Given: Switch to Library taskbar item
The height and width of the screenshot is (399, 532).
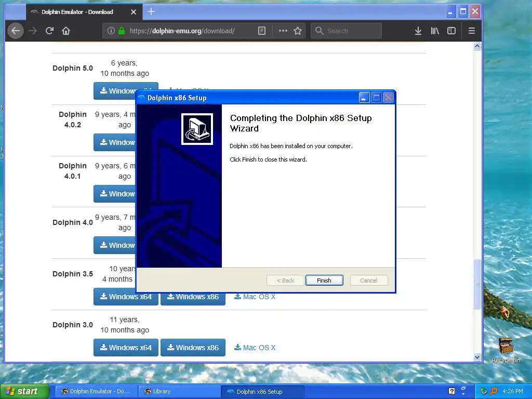Looking at the screenshot, I should [x=180, y=392].
